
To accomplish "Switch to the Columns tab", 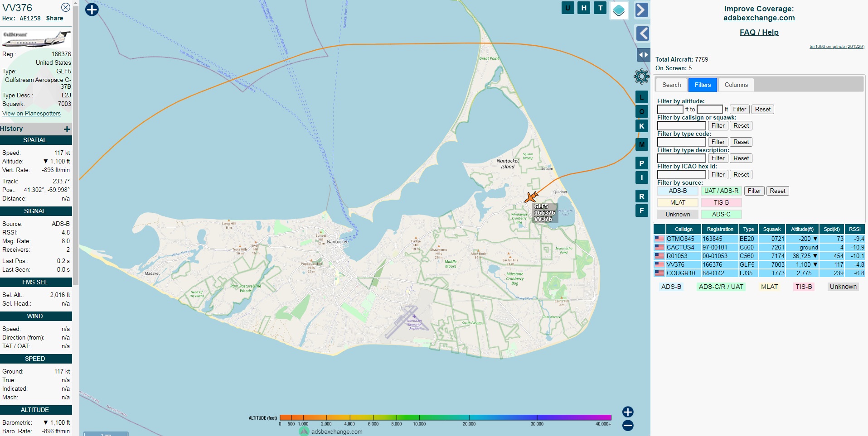I will [736, 85].
